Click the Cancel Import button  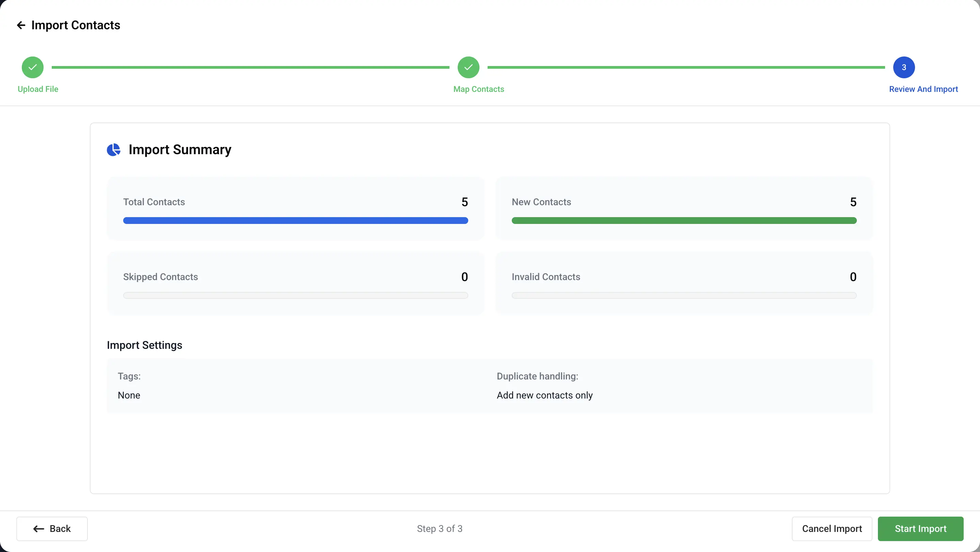point(832,529)
